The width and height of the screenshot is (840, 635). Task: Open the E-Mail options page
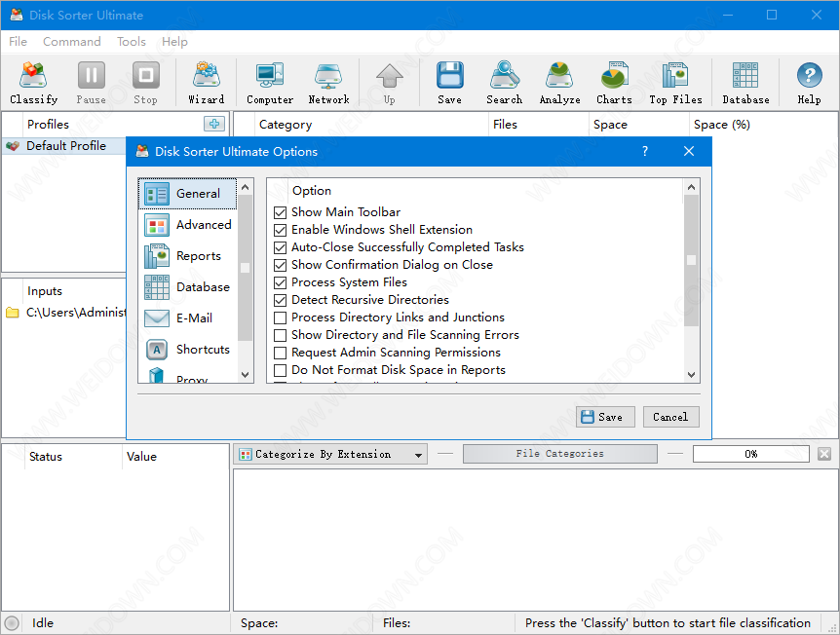tap(187, 318)
